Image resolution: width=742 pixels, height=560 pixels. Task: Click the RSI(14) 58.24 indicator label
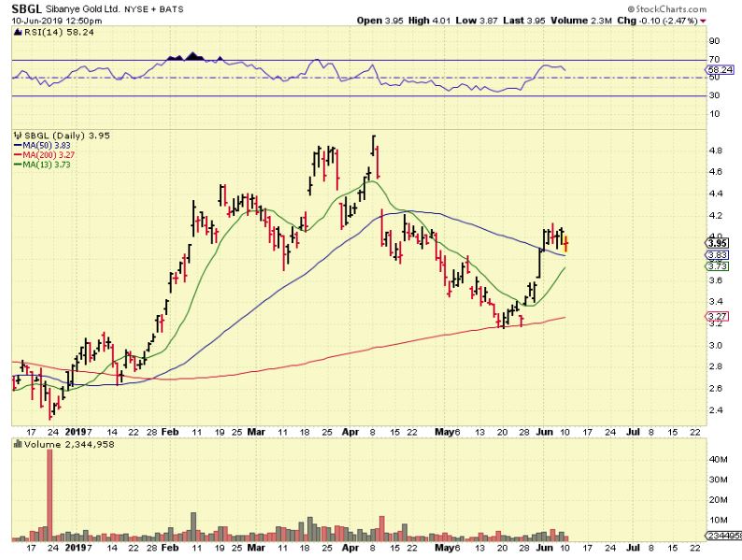coord(59,32)
